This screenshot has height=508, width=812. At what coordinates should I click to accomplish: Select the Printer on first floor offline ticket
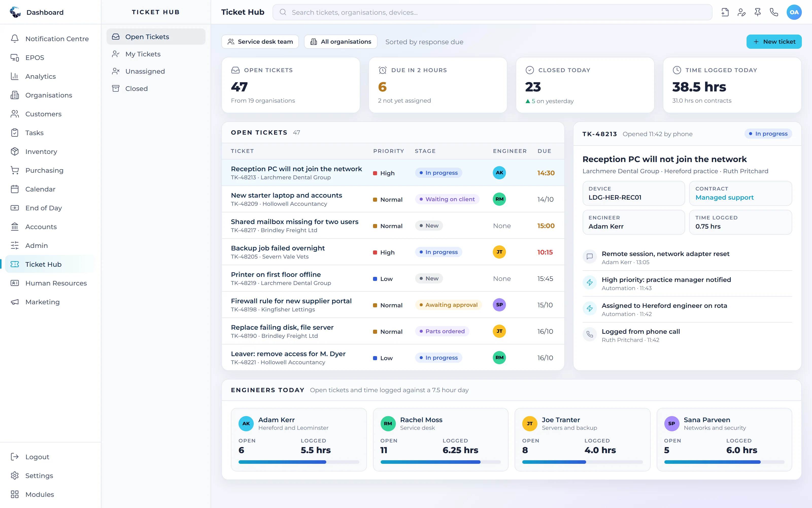click(393, 279)
